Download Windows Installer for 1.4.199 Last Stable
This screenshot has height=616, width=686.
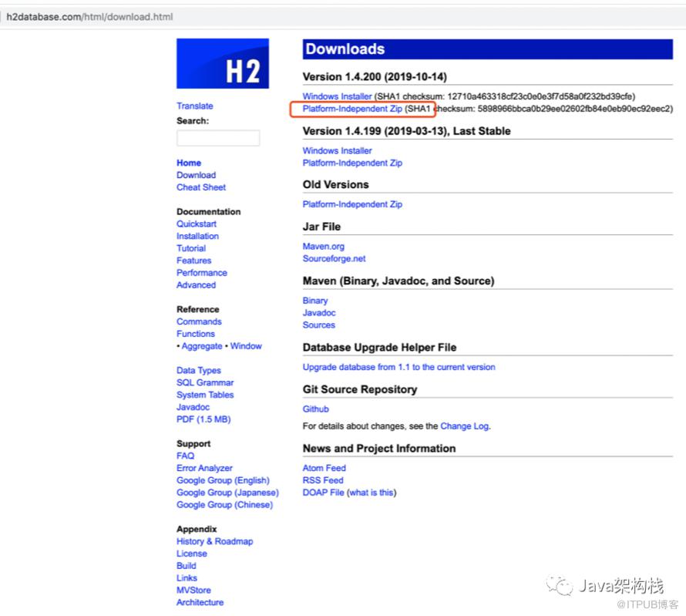pyautogui.click(x=337, y=150)
